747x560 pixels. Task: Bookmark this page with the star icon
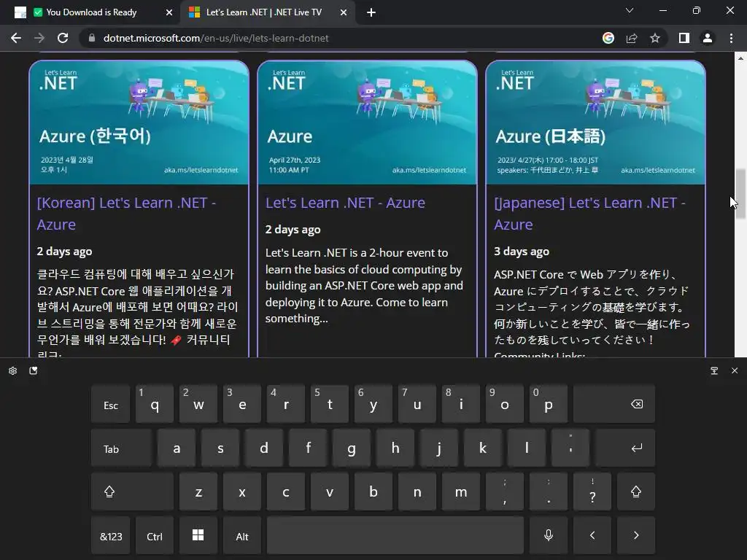(655, 38)
